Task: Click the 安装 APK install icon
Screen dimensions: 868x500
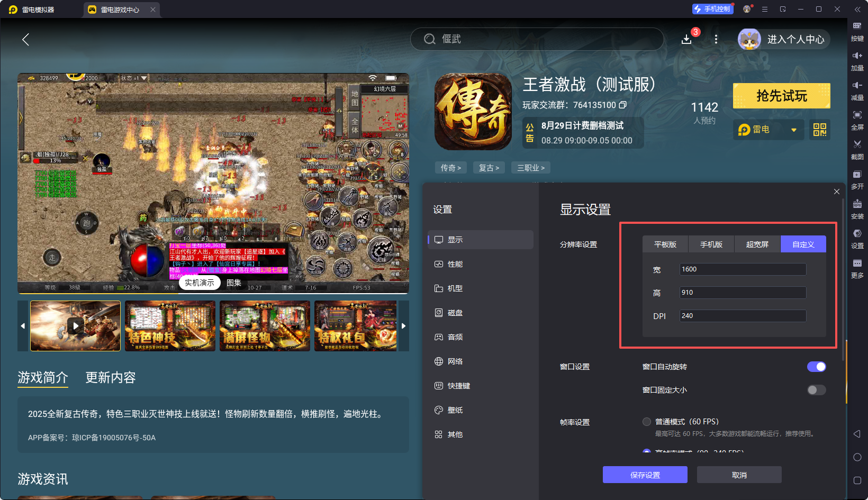Action: (857, 204)
